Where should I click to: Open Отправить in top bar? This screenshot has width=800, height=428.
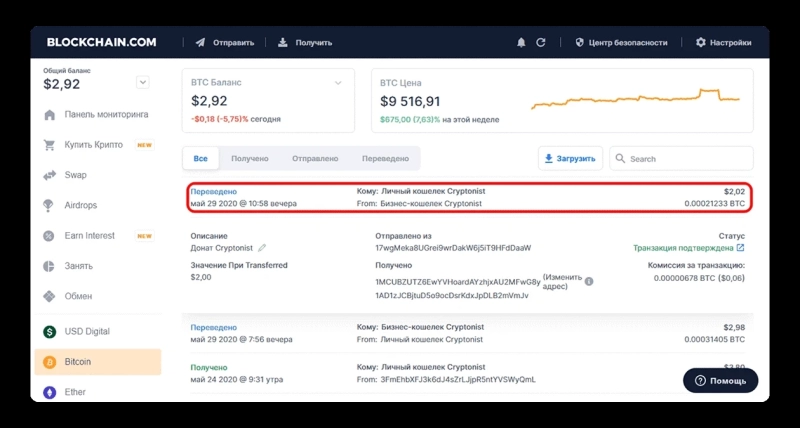click(x=233, y=43)
